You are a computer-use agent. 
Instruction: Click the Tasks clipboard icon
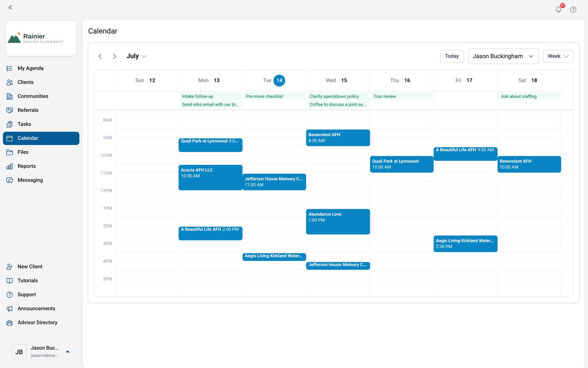pyautogui.click(x=9, y=124)
